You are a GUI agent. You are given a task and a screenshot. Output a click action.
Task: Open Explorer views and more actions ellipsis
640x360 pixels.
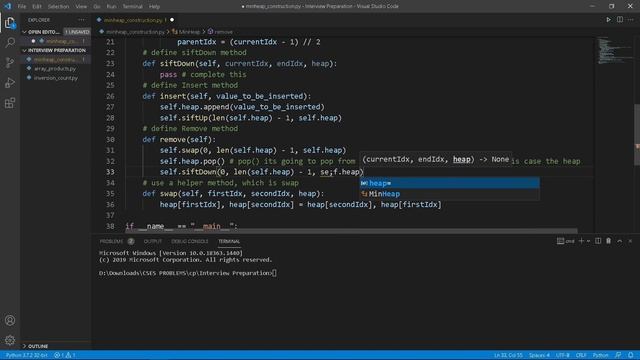81,20
